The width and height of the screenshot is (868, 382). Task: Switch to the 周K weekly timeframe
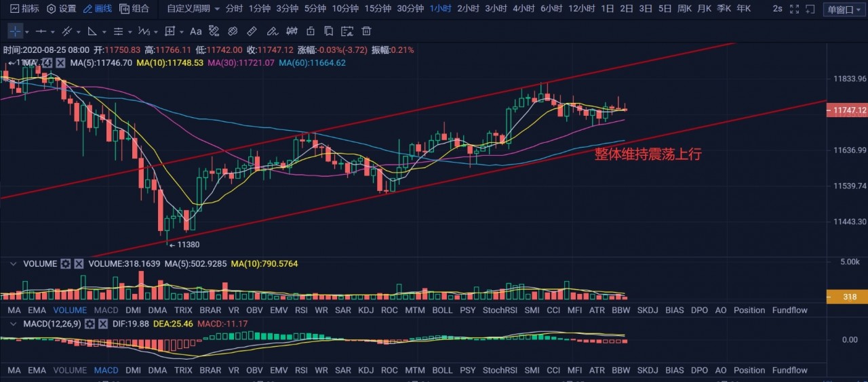(685, 9)
